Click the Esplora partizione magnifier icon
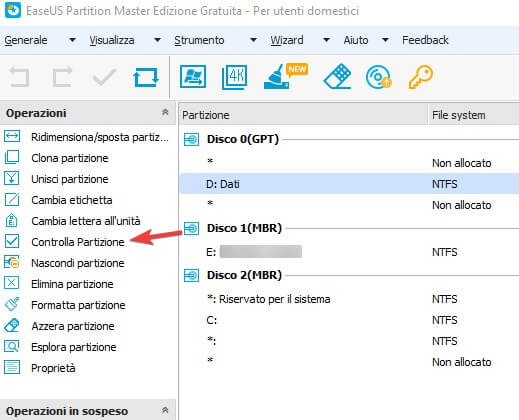This screenshot has width=519, height=420. pyautogui.click(x=12, y=346)
